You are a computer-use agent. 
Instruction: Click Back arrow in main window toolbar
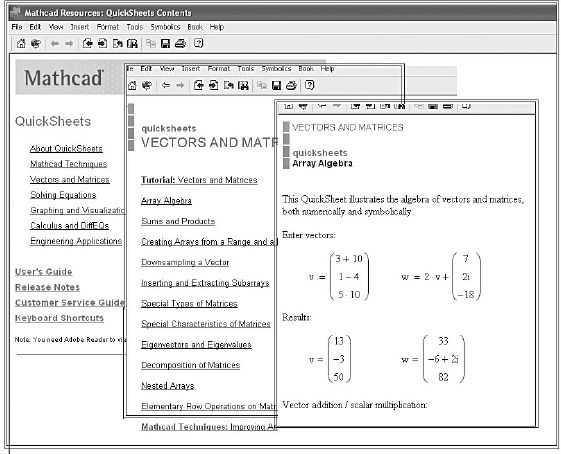[x=55, y=44]
